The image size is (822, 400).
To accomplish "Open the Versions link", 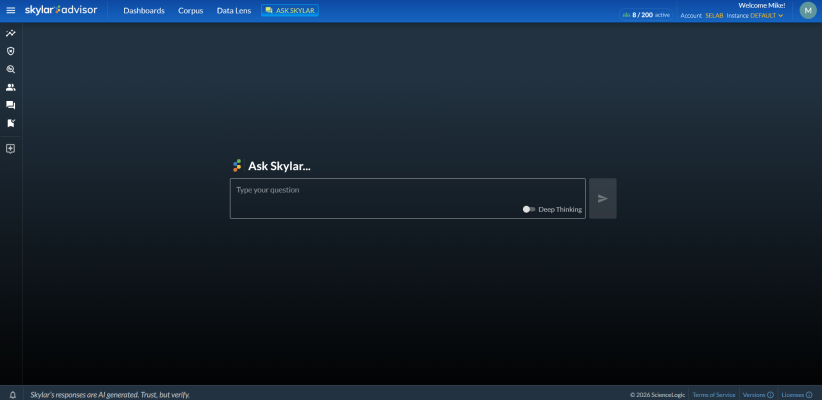I will (754, 395).
